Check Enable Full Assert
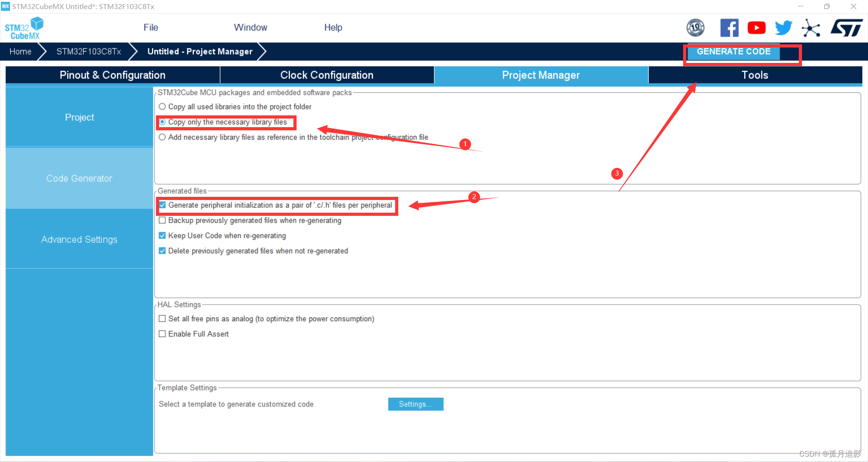Screen dimensions: 868x462 [x=162, y=334]
